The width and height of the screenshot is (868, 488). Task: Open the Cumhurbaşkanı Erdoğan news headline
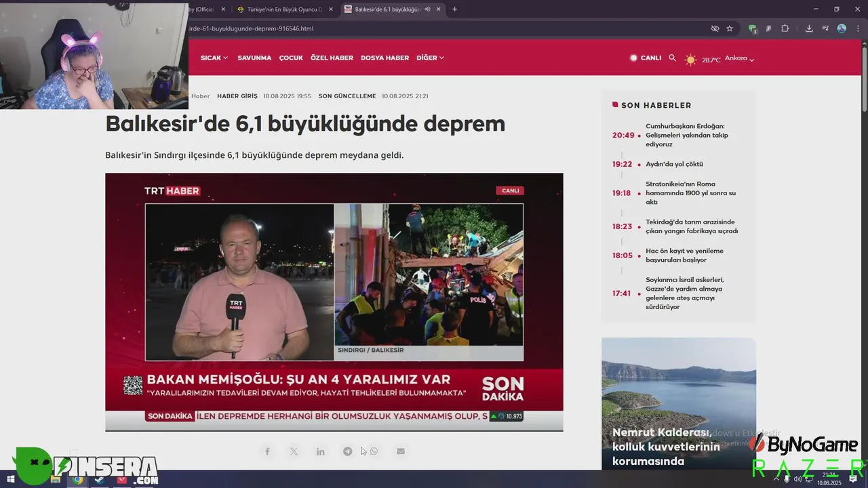686,135
